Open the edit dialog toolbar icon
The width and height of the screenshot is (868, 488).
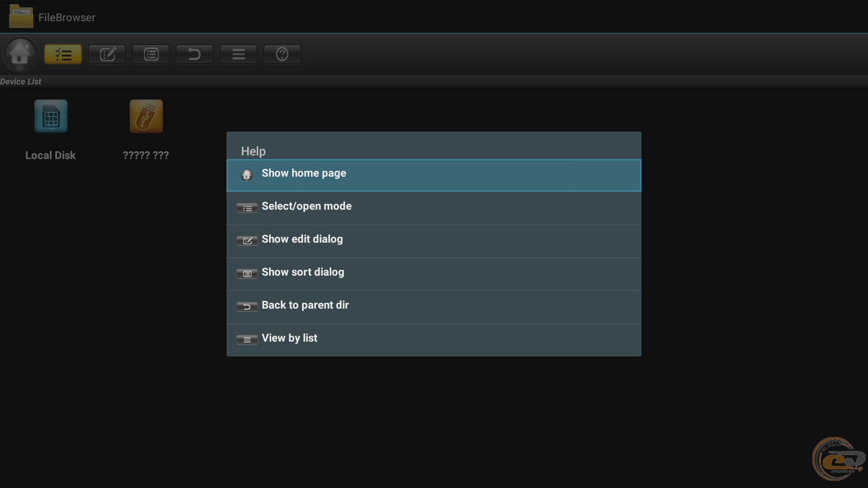[x=107, y=54]
